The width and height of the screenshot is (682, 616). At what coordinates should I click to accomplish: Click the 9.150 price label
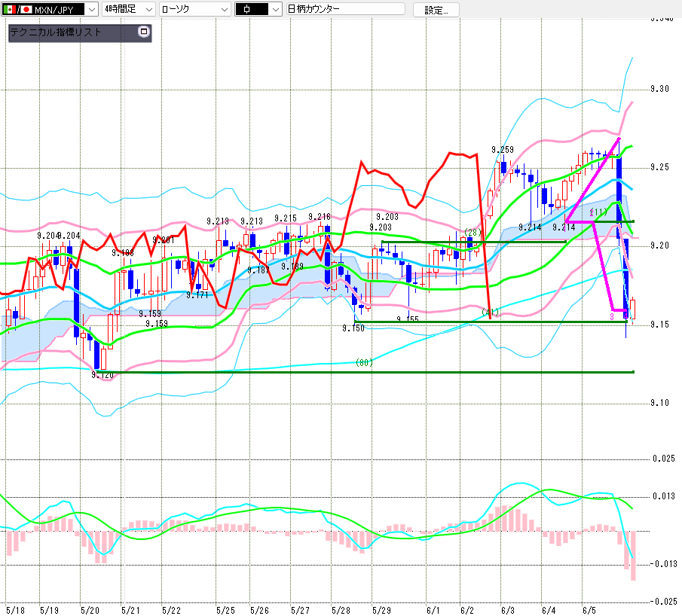[353, 328]
